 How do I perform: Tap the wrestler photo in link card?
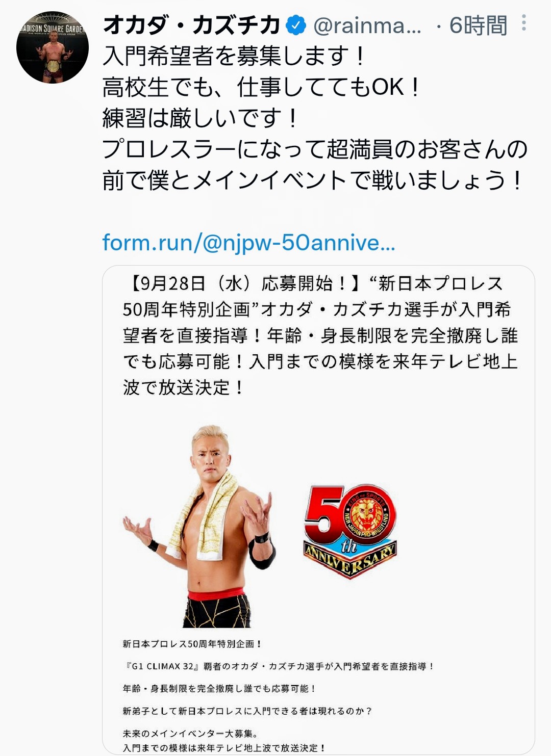click(x=200, y=526)
